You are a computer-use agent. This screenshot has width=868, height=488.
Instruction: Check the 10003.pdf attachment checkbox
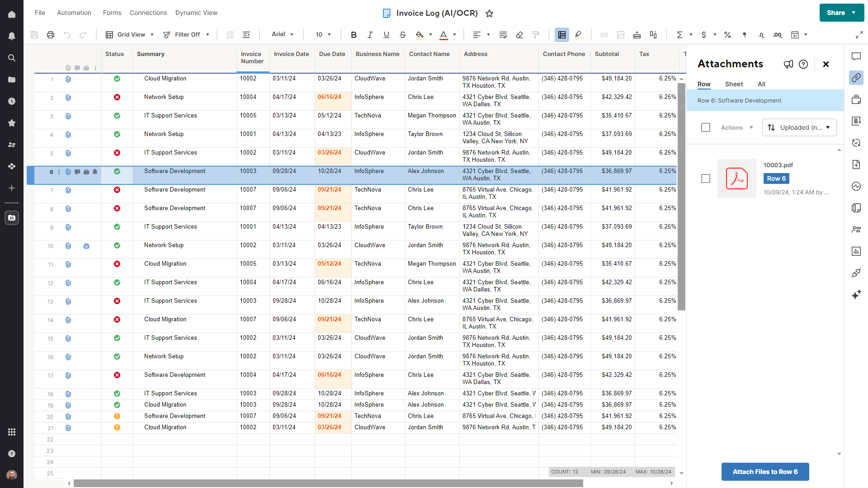[706, 178]
